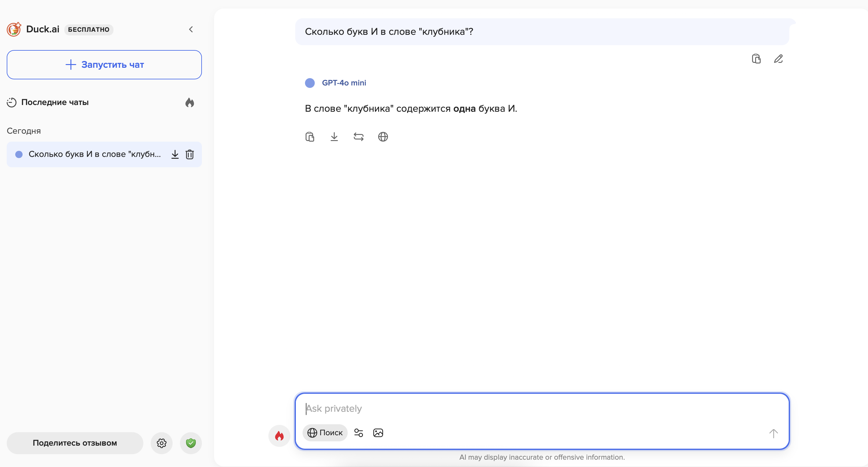Click the red fire button near input
868x467 pixels.
point(279,436)
